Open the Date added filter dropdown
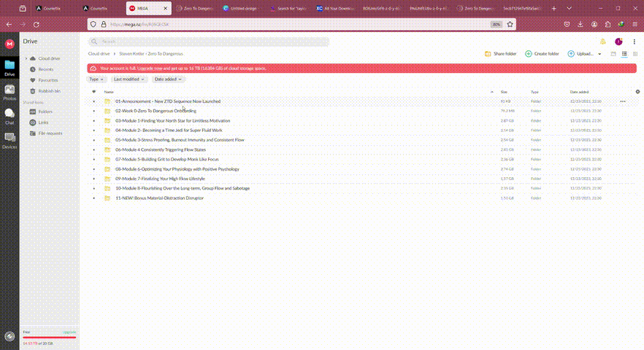 [x=168, y=79]
